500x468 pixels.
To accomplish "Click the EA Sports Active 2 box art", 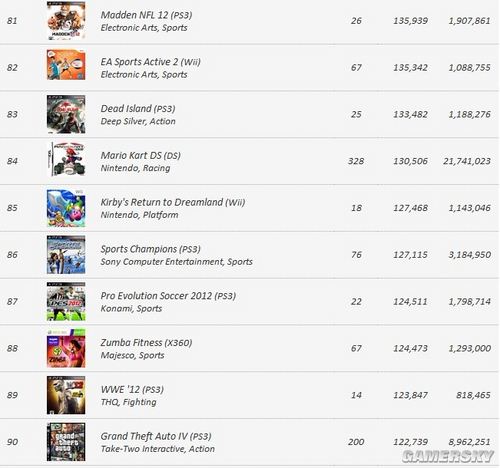I will click(x=66, y=65).
